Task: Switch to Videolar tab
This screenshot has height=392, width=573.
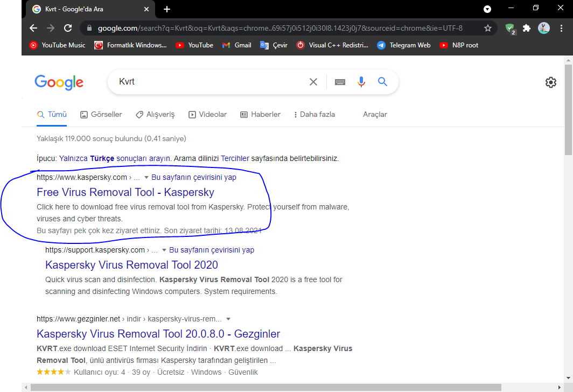Action: (x=207, y=114)
